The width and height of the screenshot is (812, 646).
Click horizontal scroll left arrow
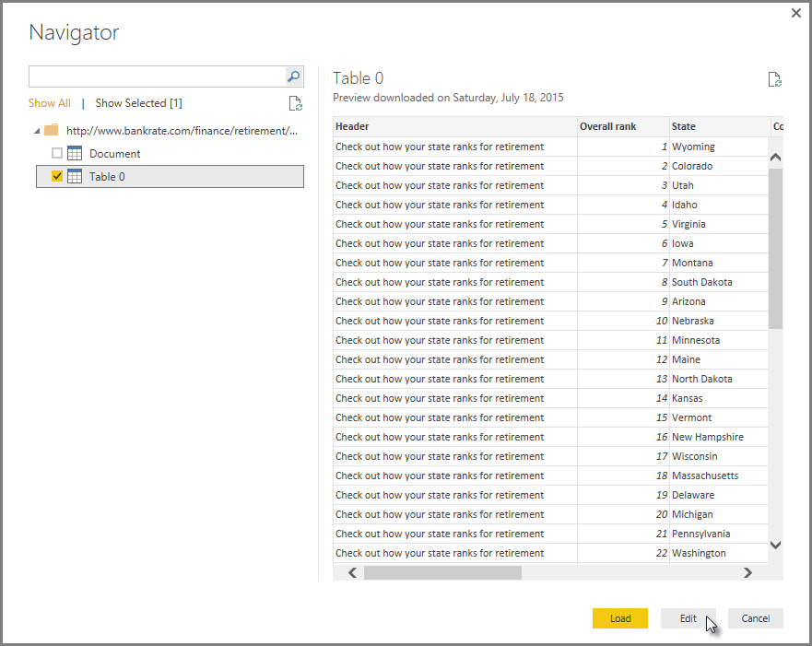pyautogui.click(x=353, y=572)
